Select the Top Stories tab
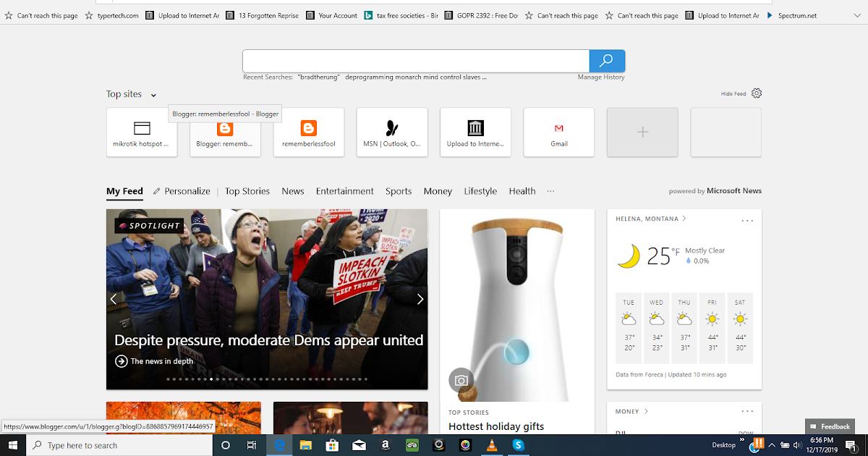Viewport: 868px width, 456px height. pos(247,191)
